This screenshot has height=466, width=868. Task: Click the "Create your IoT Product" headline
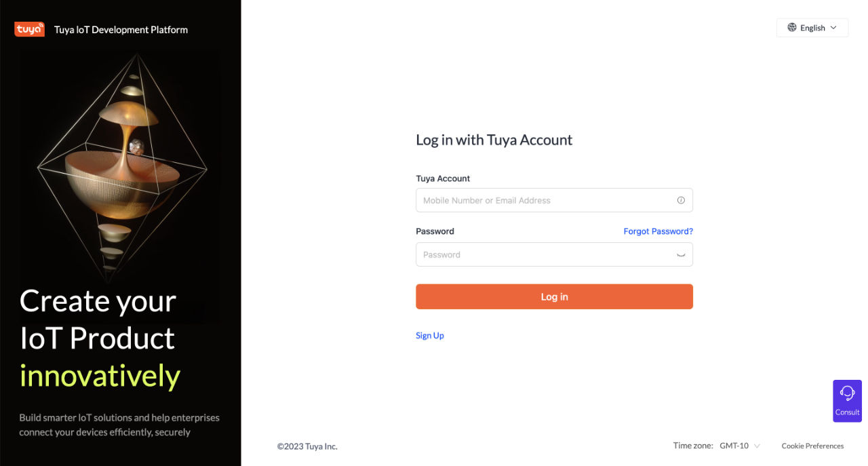[98, 319]
